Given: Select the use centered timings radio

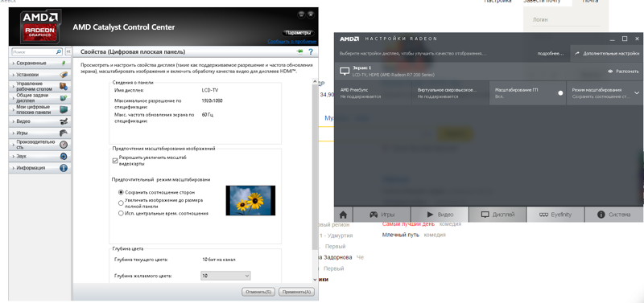Looking at the screenshot, I should 121,213.
